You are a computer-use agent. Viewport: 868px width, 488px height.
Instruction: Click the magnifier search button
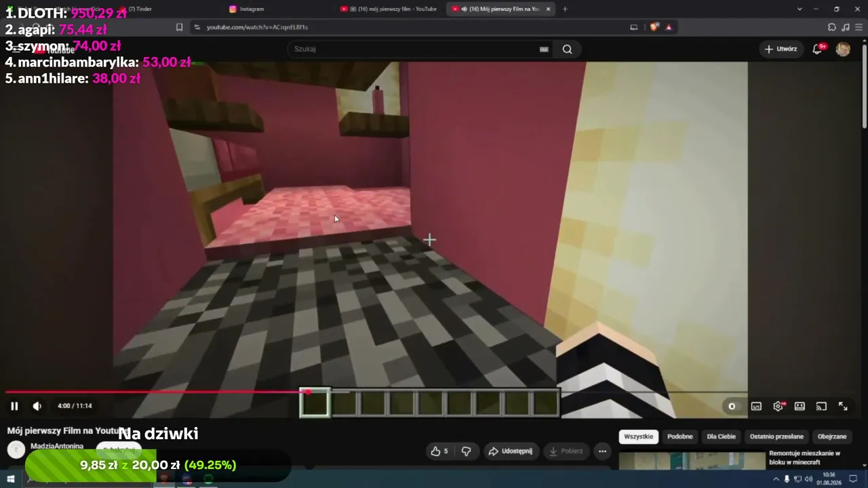[567, 49]
